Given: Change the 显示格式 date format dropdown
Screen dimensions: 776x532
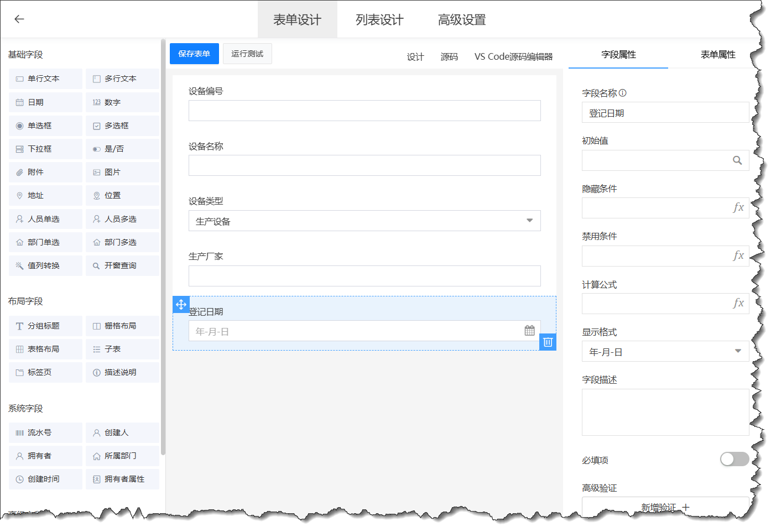Looking at the screenshot, I should [737, 351].
